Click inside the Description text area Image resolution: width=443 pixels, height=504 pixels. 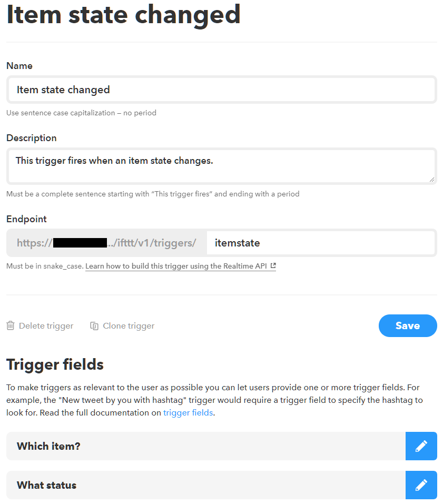(x=221, y=165)
